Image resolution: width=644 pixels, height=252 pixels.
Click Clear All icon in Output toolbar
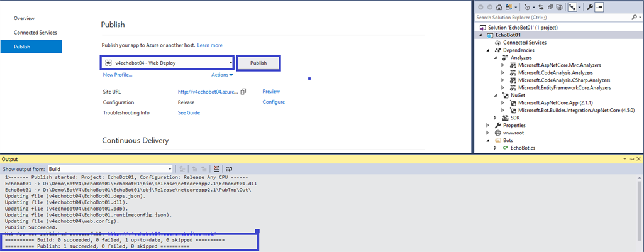[x=217, y=168]
